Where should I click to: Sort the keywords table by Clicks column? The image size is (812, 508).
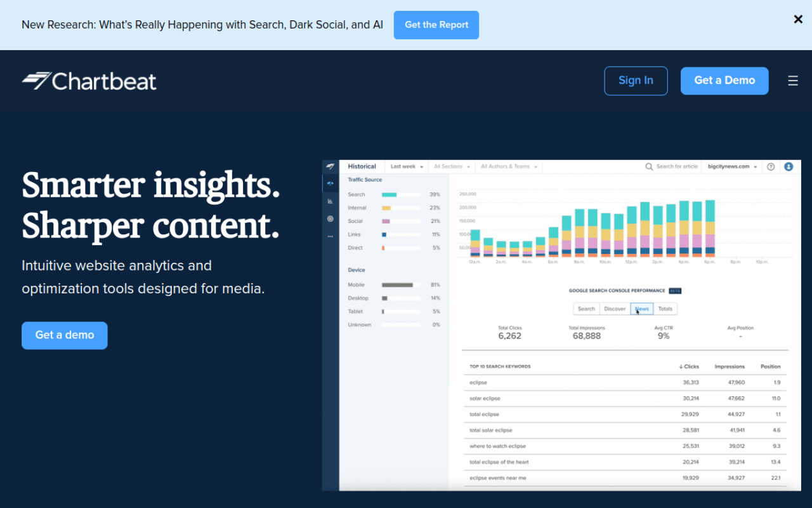tap(688, 366)
